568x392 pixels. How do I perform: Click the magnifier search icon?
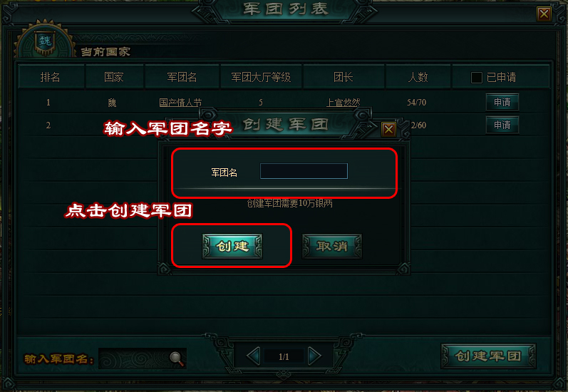[177, 359]
